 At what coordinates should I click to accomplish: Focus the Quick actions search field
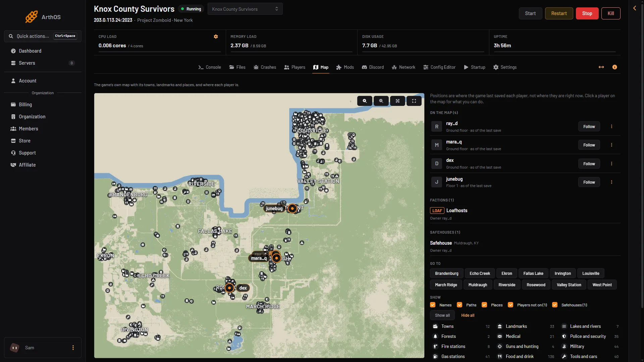[x=43, y=36]
